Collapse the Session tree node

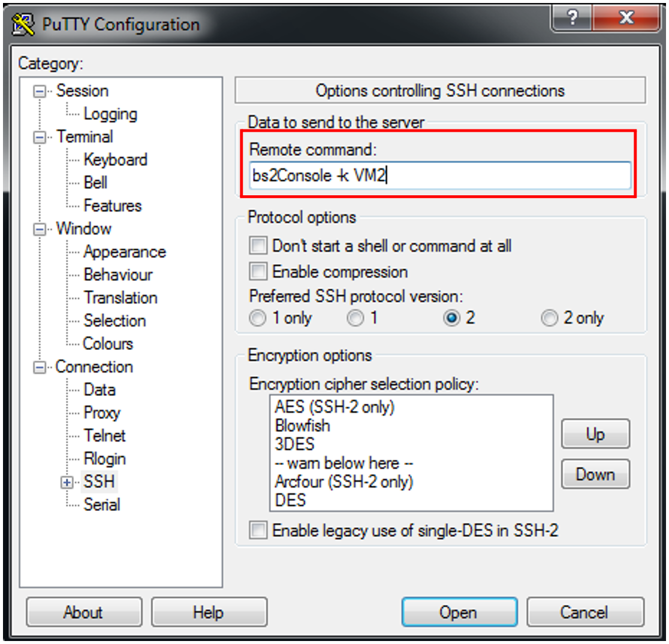pos(40,91)
